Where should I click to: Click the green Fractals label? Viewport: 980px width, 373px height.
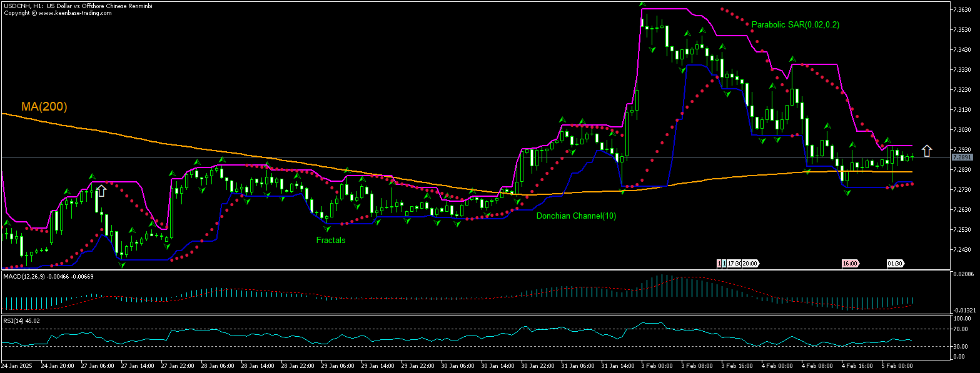point(331,240)
